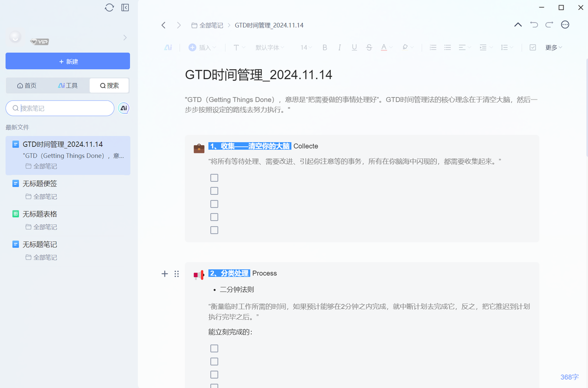This screenshot has height=388, width=588.
Task: Click GTD时间管理_2024.11.14 breadcrumb item
Action: pyautogui.click(x=269, y=25)
